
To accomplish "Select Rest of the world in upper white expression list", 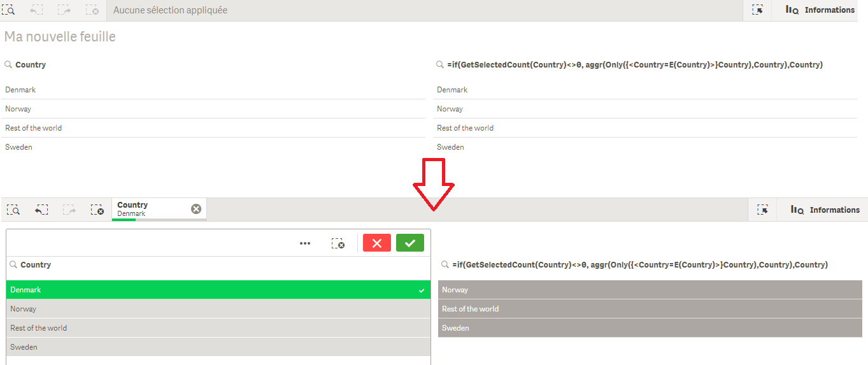I will coord(646,128).
